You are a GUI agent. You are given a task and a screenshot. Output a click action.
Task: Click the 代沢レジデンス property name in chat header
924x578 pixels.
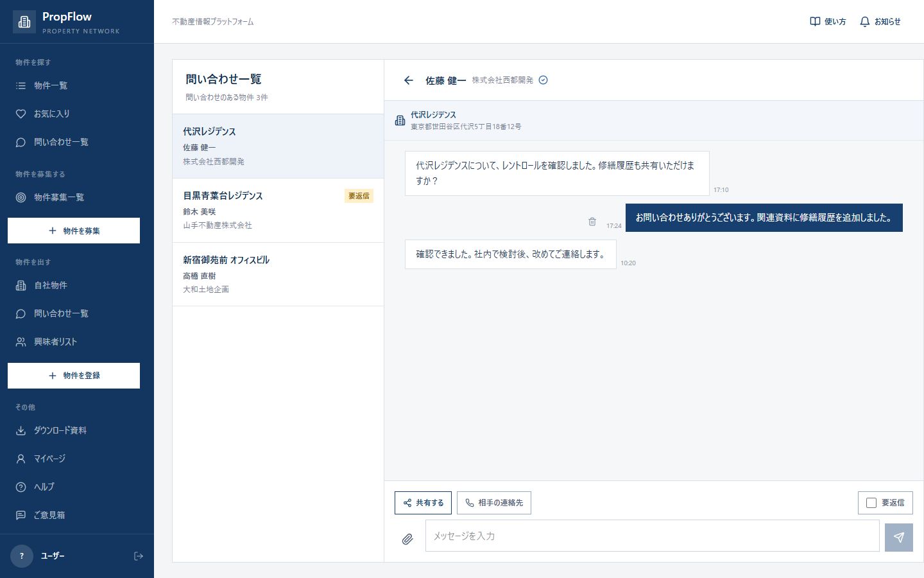(x=434, y=115)
